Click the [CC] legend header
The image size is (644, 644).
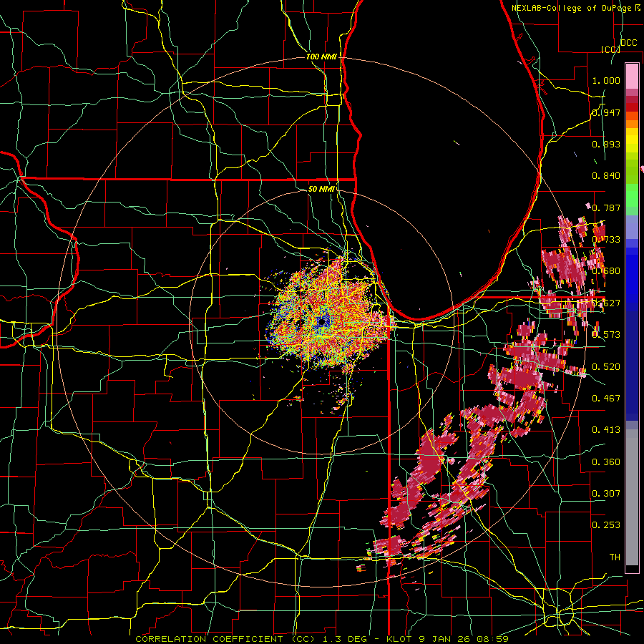(610, 49)
